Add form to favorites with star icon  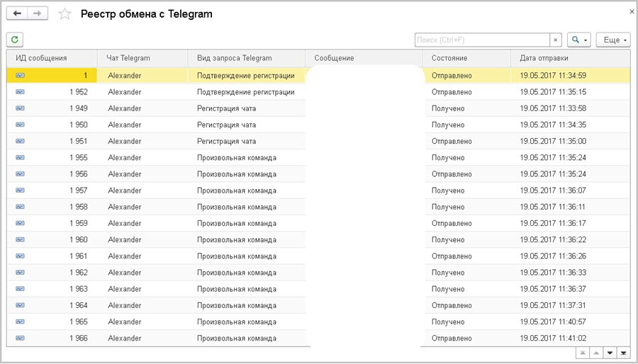pyautogui.click(x=65, y=14)
